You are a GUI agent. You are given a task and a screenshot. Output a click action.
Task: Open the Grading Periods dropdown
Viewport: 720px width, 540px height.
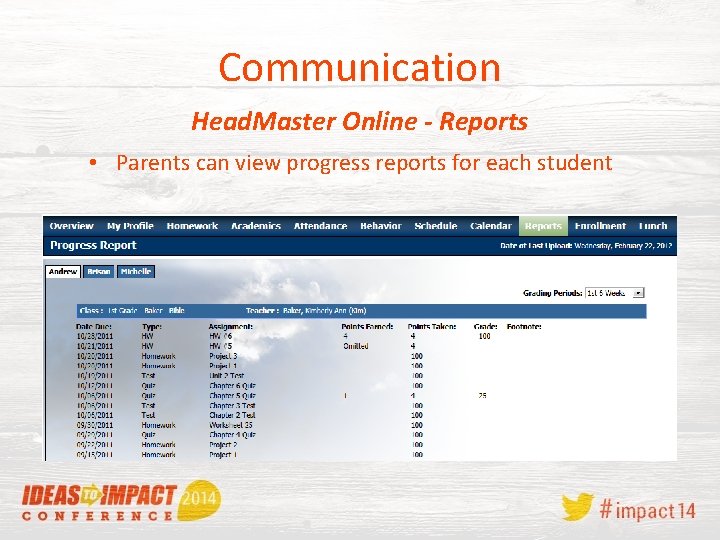[x=615, y=293]
